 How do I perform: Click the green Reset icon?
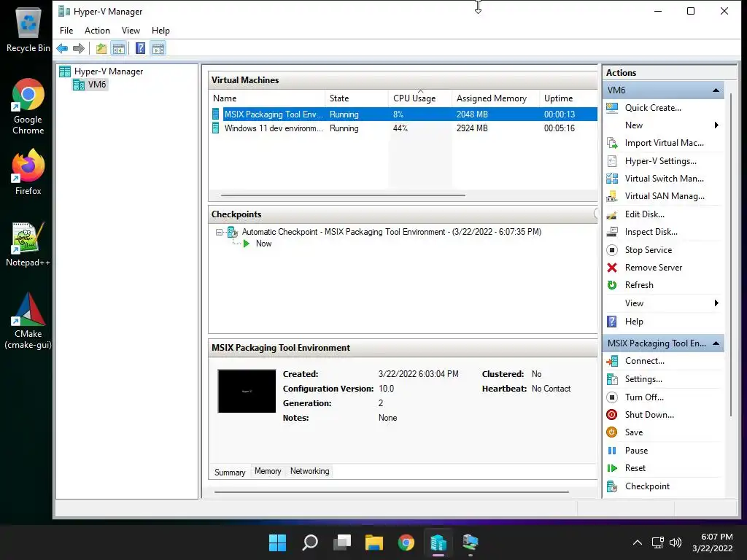pyautogui.click(x=612, y=468)
